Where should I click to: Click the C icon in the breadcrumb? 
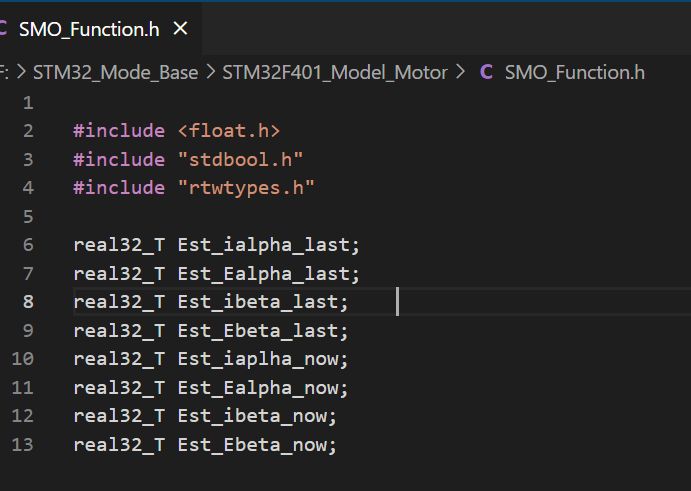tap(487, 72)
